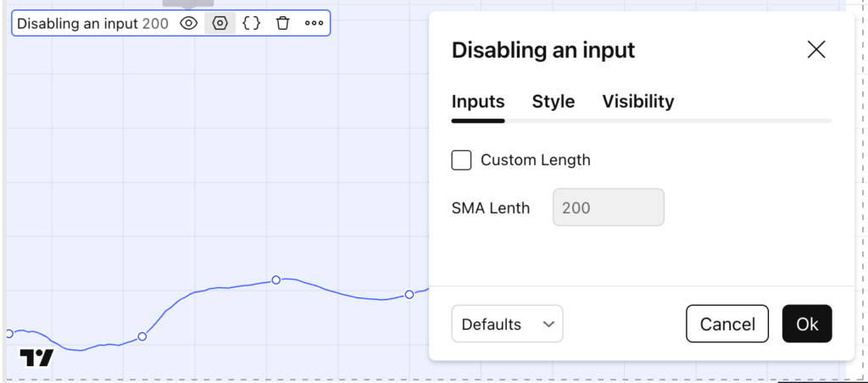
Task: Switch to the Inputs tab
Action: tap(478, 102)
